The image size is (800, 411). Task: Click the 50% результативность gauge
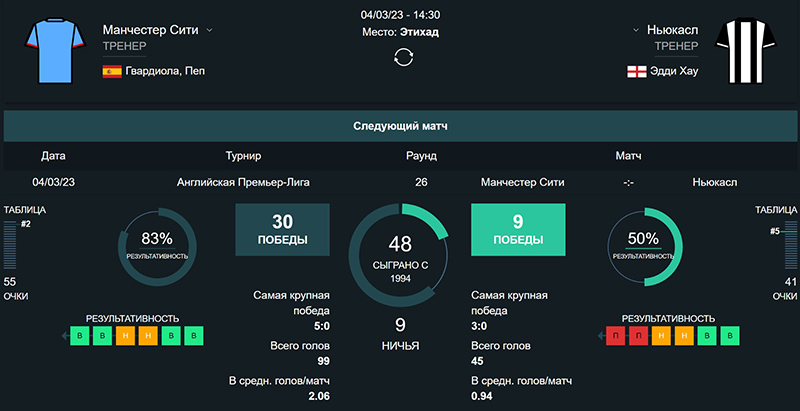(x=643, y=247)
